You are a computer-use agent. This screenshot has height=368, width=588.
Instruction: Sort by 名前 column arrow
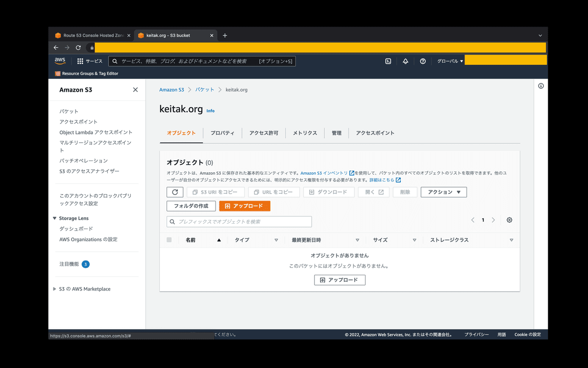219,240
